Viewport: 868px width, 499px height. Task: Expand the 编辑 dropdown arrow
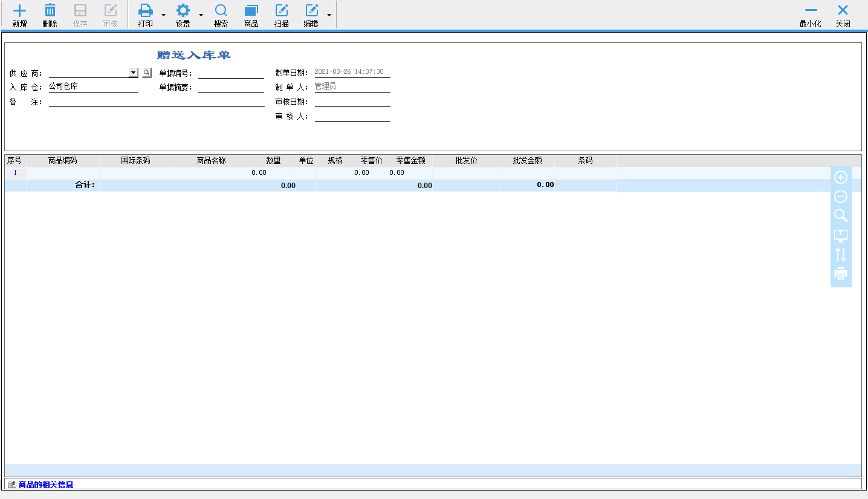[329, 15]
